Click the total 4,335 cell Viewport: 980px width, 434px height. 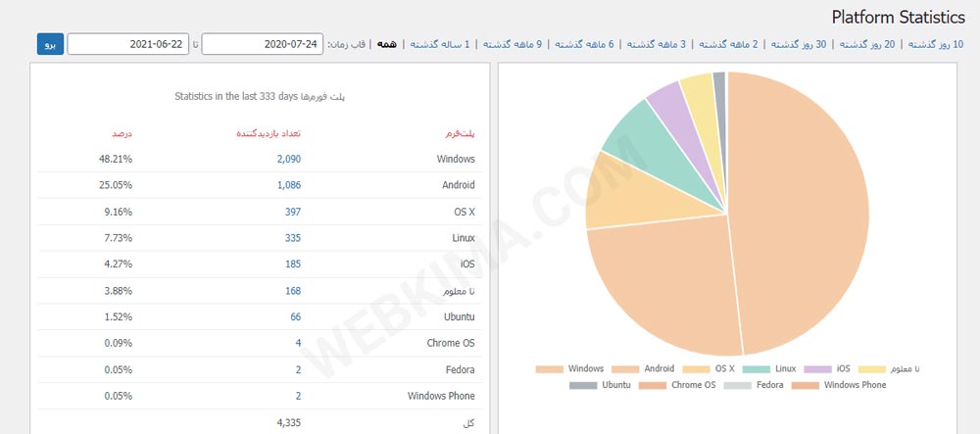pyautogui.click(x=289, y=423)
